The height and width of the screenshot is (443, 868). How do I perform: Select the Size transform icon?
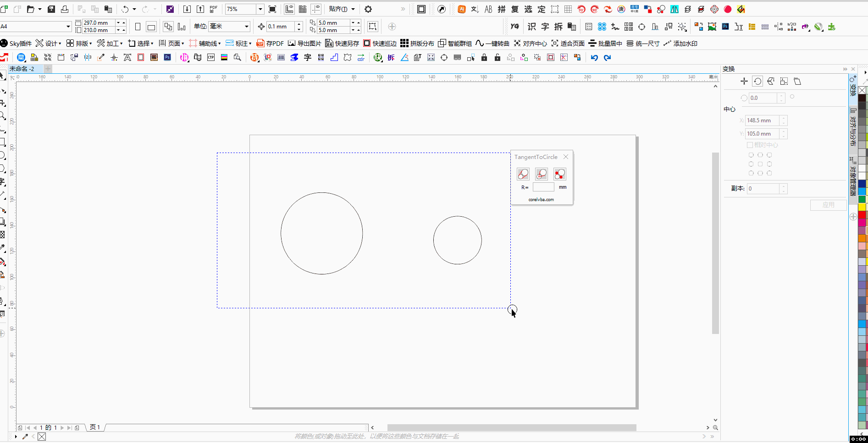tap(784, 81)
